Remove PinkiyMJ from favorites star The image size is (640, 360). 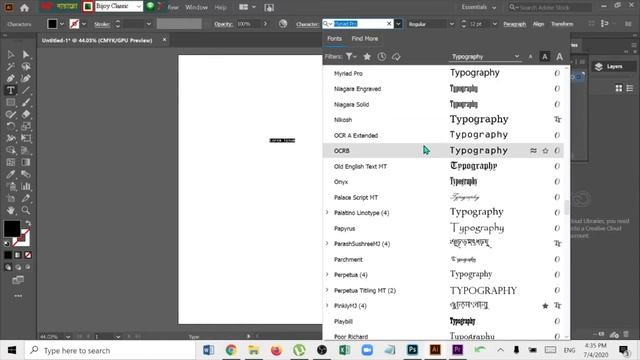545,306
